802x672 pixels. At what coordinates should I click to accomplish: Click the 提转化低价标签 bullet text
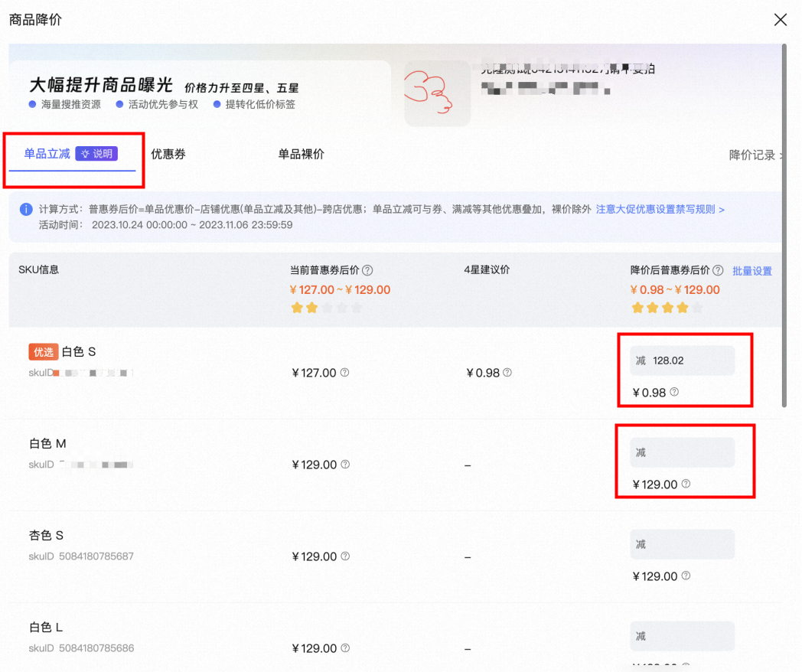(260, 104)
